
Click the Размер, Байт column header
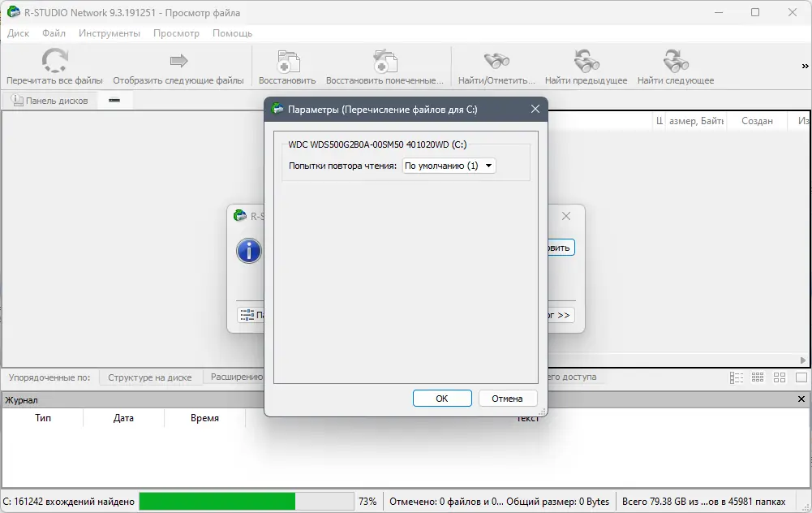pyautogui.click(x=695, y=121)
